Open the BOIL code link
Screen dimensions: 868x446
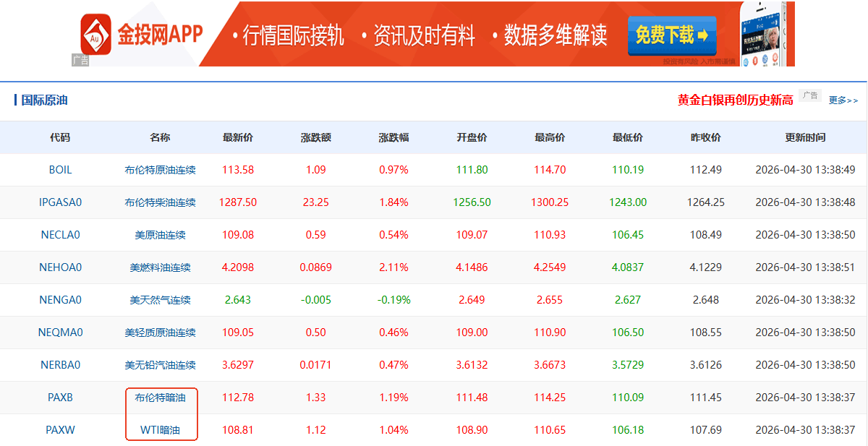tap(61, 170)
